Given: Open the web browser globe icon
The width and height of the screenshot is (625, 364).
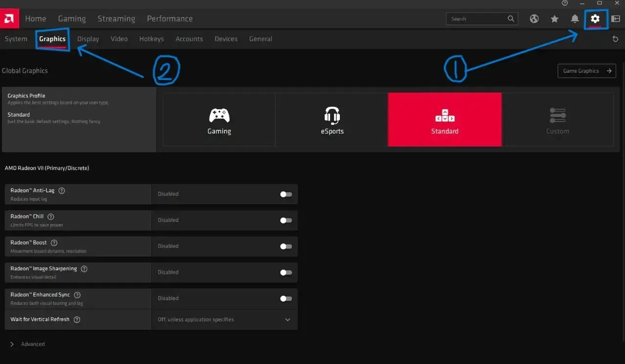Looking at the screenshot, I should coord(534,19).
